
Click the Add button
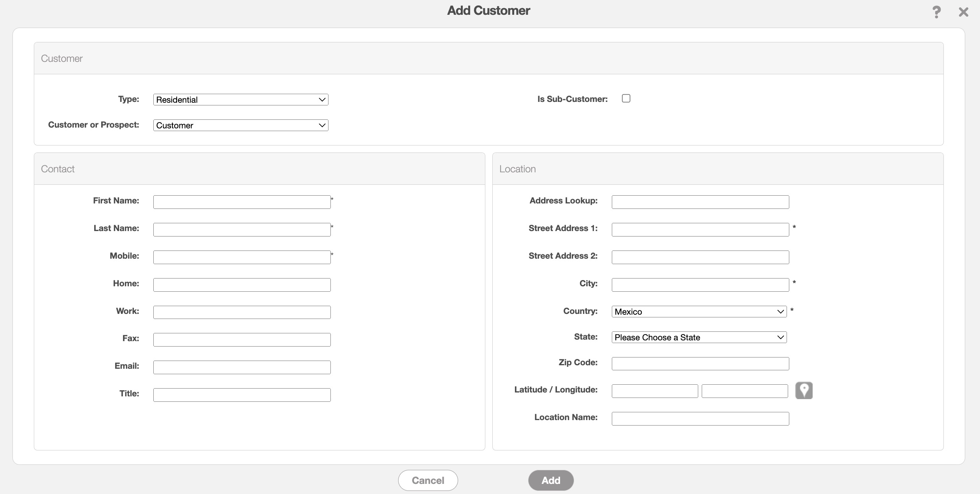point(551,480)
